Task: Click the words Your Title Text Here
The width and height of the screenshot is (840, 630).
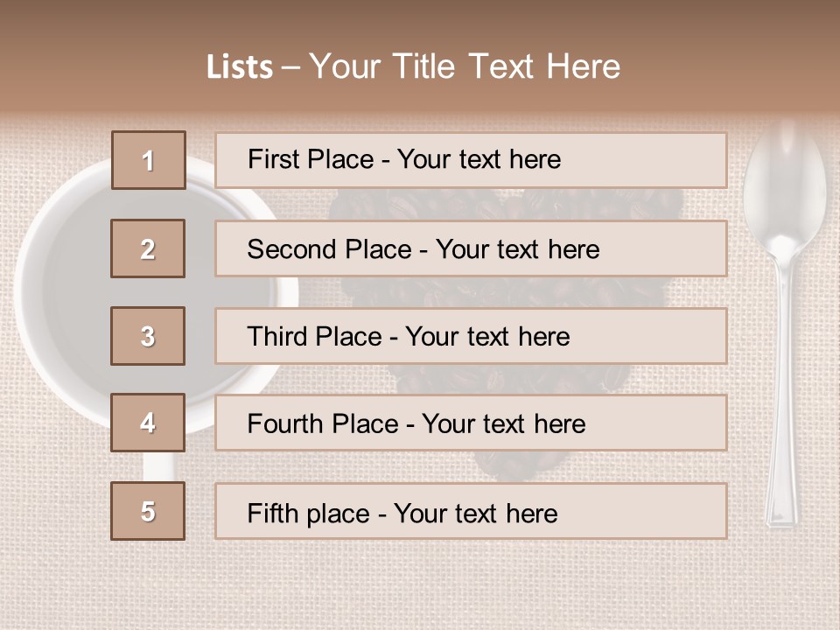Action: 465,66
